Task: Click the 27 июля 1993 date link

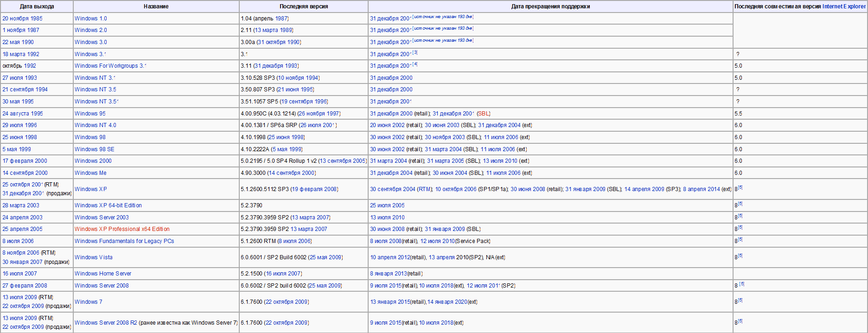Action: [19, 78]
